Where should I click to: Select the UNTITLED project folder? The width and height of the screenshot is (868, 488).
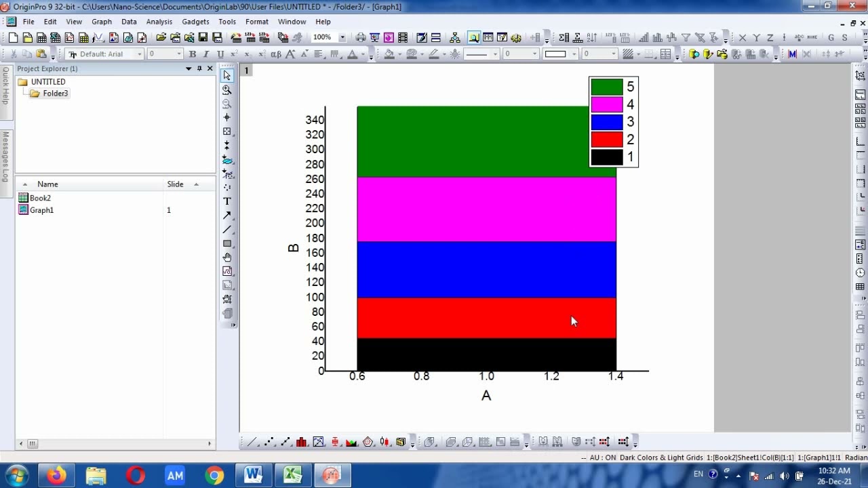48,82
